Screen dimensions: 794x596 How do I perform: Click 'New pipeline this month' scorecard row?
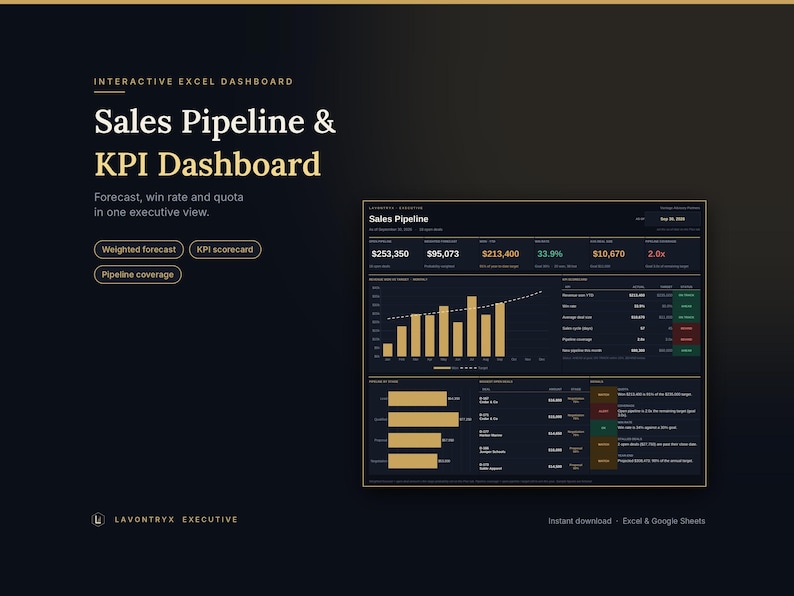tap(630, 350)
